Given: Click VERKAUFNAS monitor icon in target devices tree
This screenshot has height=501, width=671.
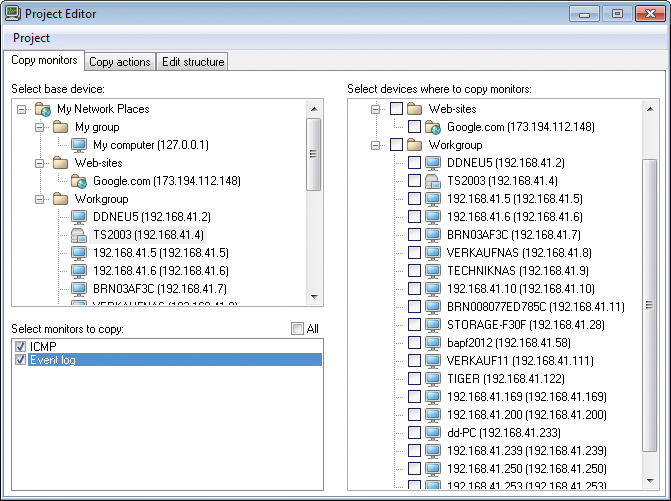Looking at the screenshot, I should click(x=433, y=253).
